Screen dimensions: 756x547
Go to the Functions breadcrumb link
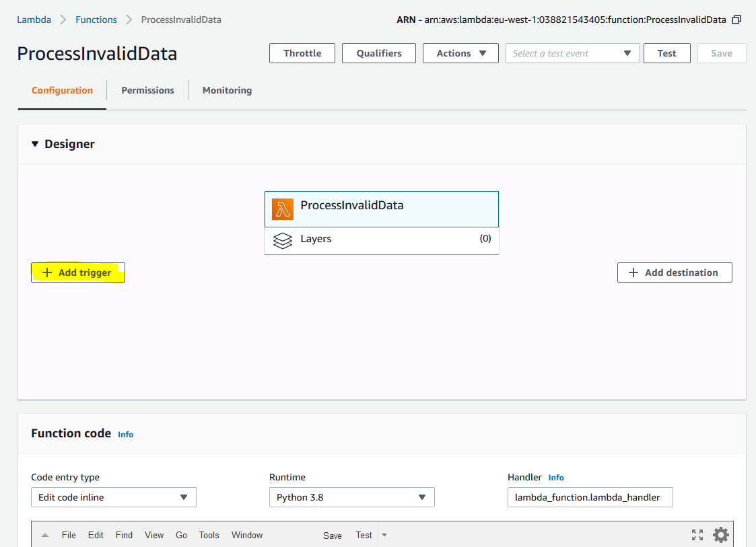(x=96, y=20)
